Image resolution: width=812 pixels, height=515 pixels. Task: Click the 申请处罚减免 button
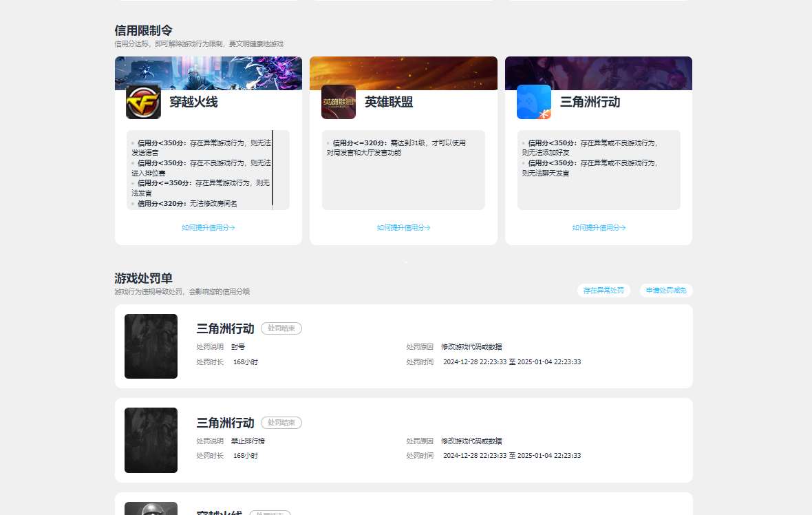tap(665, 290)
